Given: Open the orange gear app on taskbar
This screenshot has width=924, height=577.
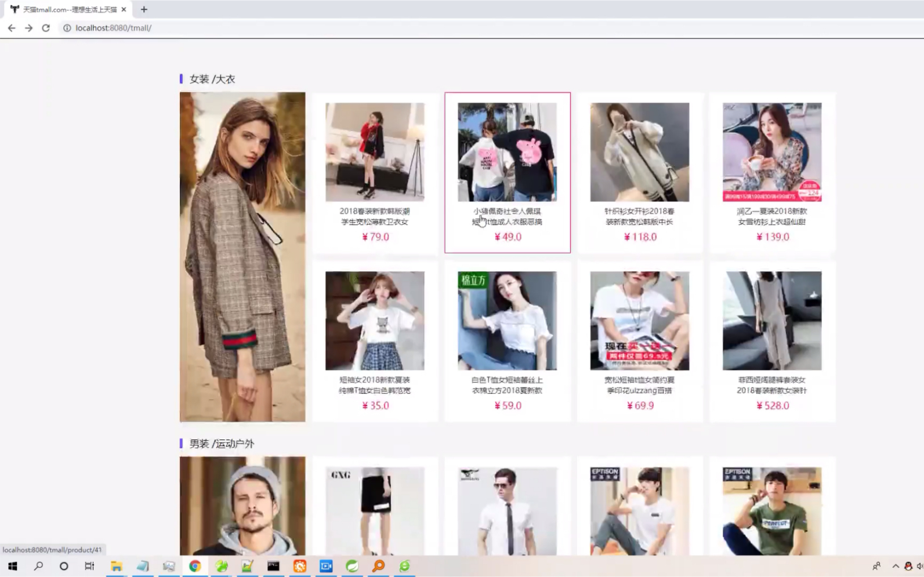Looking at the screenshot, I should click(x=300, y=566).
